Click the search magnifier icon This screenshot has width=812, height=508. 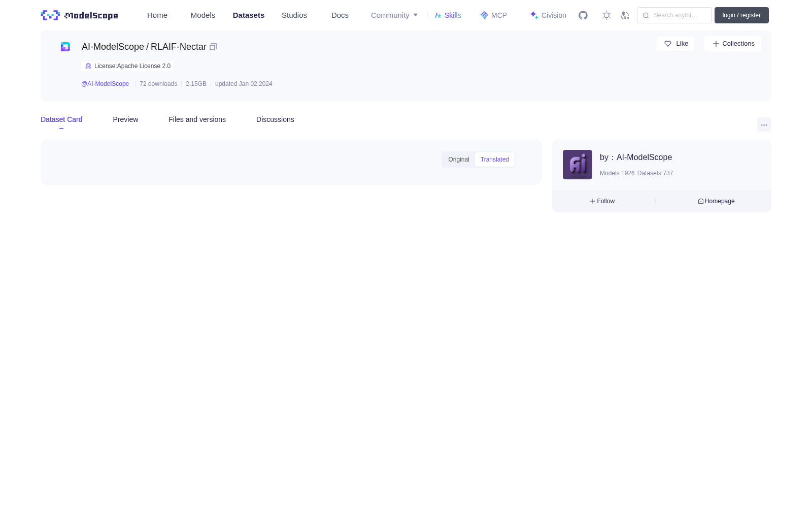[x=646, y=15]
